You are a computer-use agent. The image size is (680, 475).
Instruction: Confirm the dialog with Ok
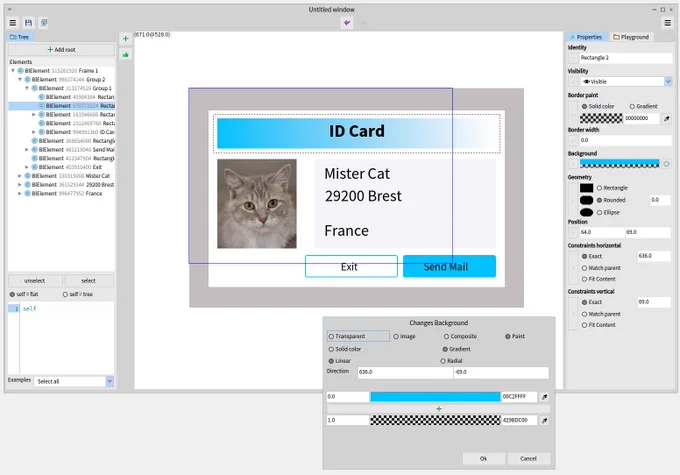484,459
